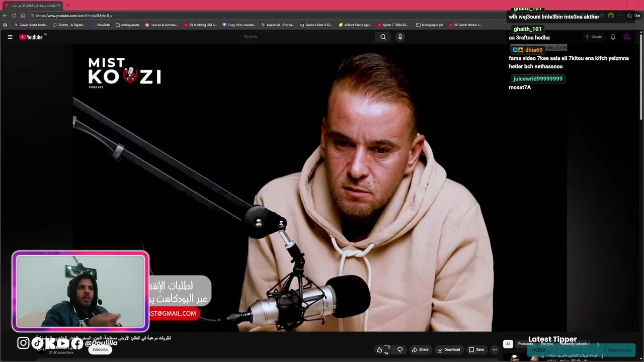Click the 37.4K subscribers count
Viewport: 644px width, 362px height.
coord(61,352)
